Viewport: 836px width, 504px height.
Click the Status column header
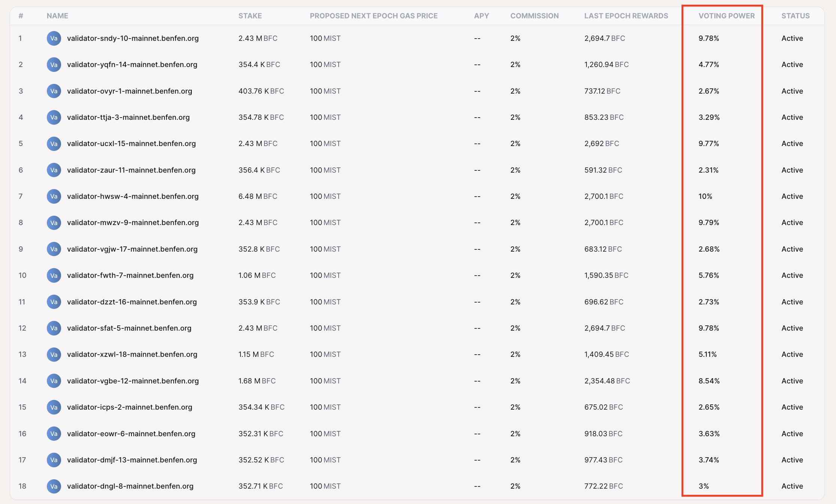(x=795, y=16)
